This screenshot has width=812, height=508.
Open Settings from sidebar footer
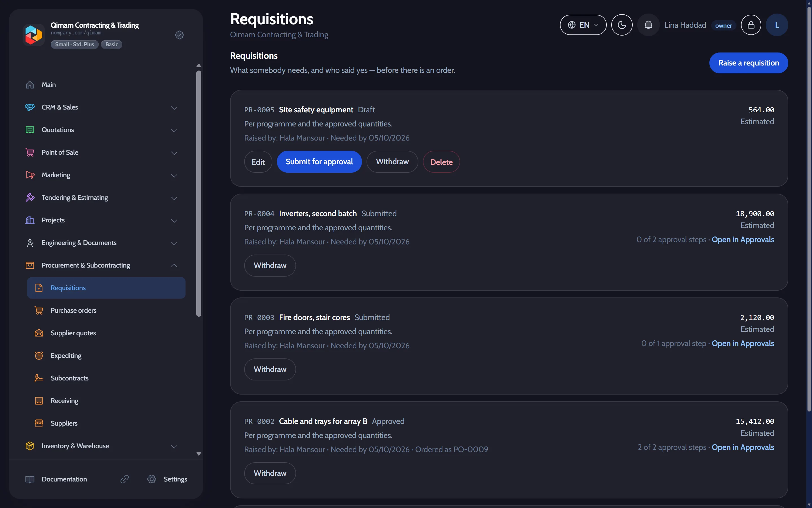pyautogui.click(x=167, y=479)
